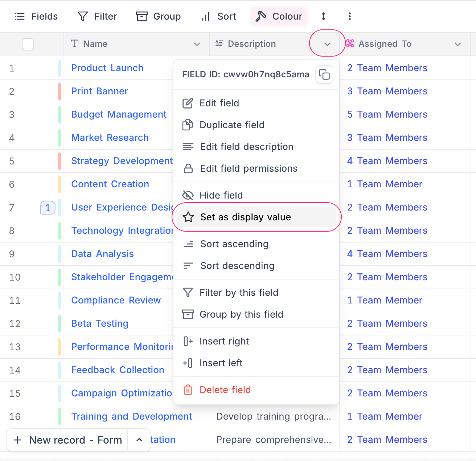Viewport: 476px width, 461px height.
Task: Open the Product Launch record link
Action: point(107,68)
